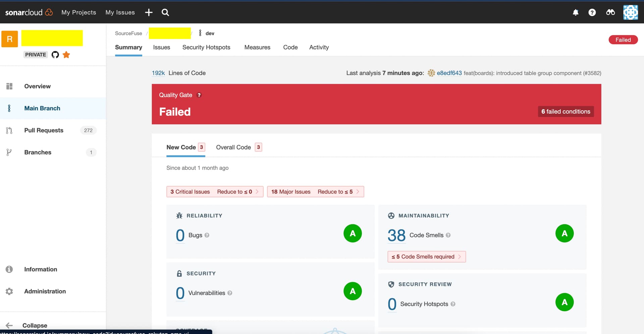Open the help question-mark menu
Viewport: 644px width, 334px height.
point(592,12)
